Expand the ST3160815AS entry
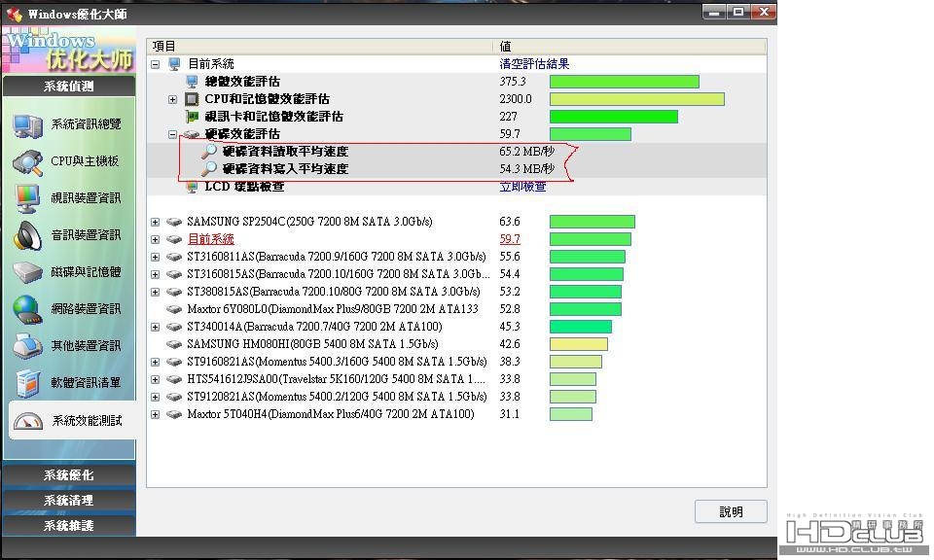The width and height of the screenshot is (934, 560). click(x=156, y=274)
